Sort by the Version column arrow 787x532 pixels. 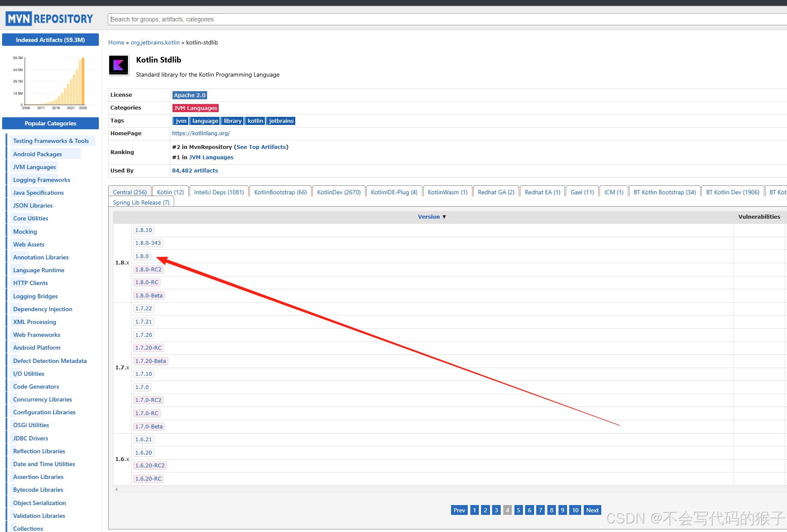[x=444, y=217]
